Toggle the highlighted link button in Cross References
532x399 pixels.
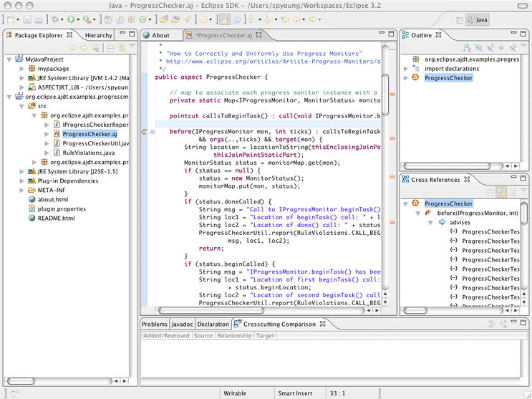[501, 193]
